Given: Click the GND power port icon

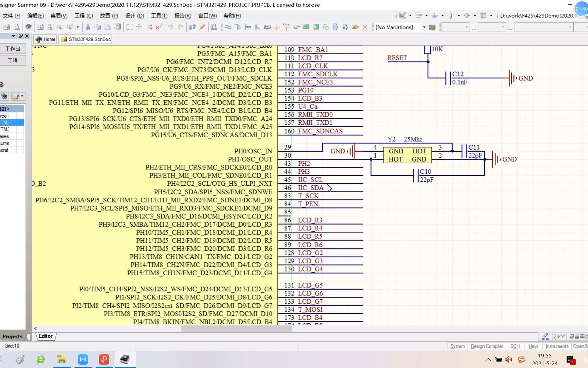Looking at the screenshot, I should 277,27.
